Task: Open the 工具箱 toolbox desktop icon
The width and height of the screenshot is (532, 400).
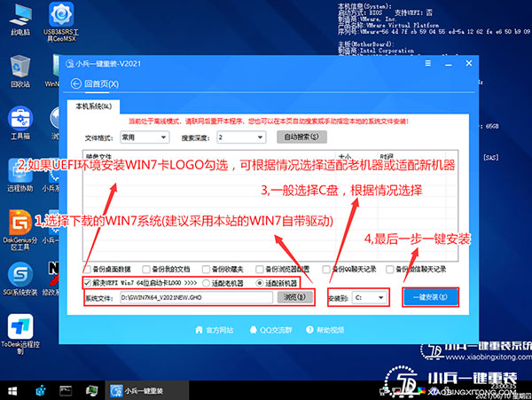Action: tap(20, 122)
